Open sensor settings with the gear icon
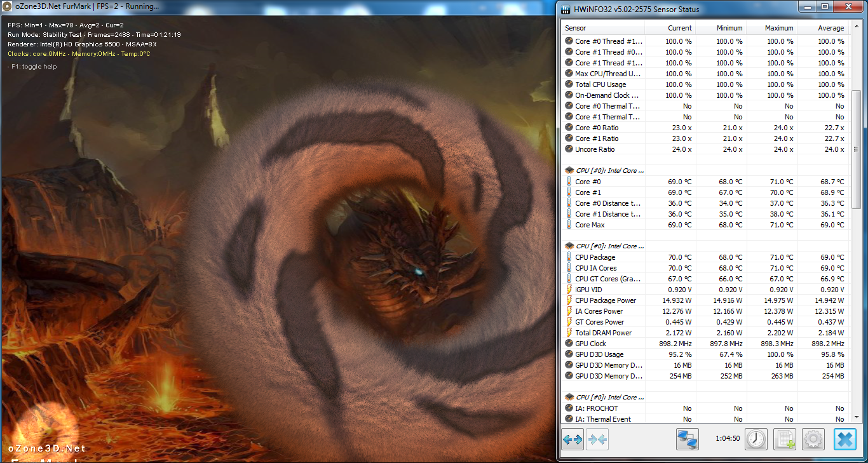The width and height of the screenshot is (868, 463). coord(813,439)
